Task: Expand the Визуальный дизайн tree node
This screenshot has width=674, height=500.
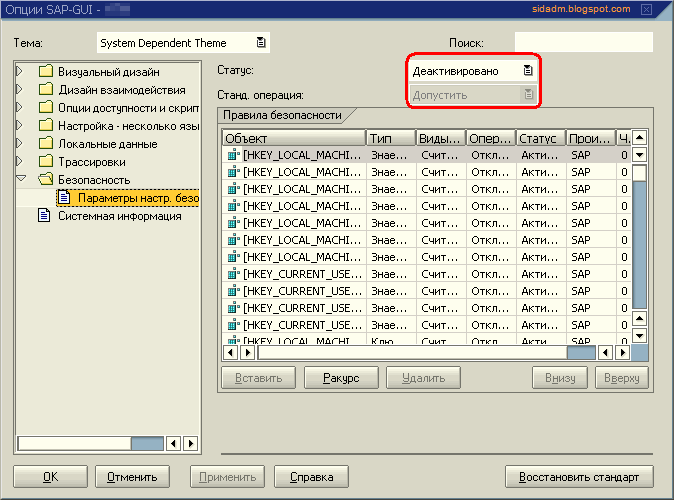Action: (x=20, y=71)
